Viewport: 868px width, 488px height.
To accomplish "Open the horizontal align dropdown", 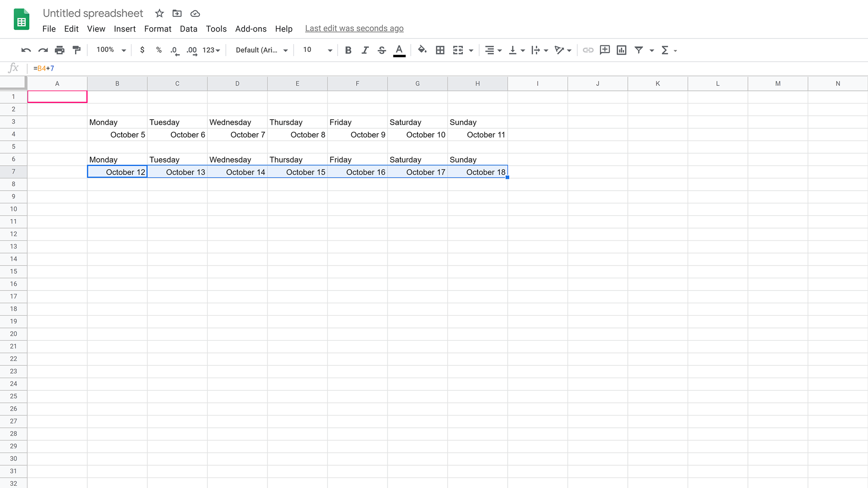I will click(493, 50).
